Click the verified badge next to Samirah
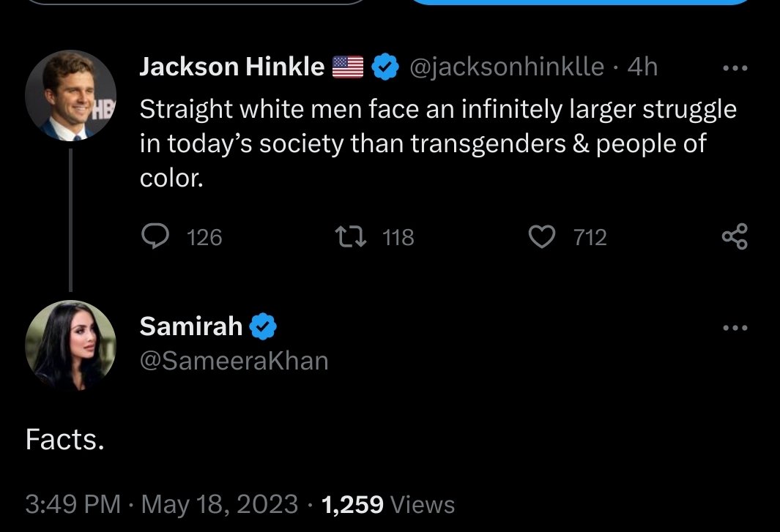This screenshot has width=780, height=532. pos(263,326)
